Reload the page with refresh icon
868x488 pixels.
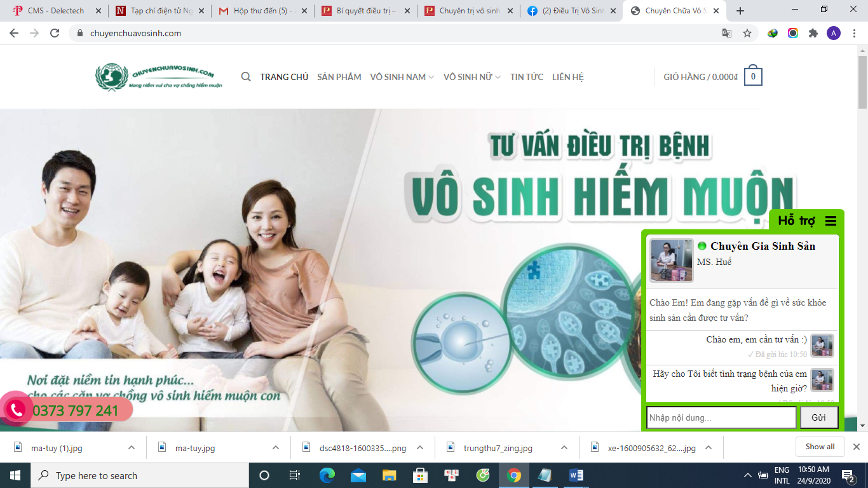point(55,33)
